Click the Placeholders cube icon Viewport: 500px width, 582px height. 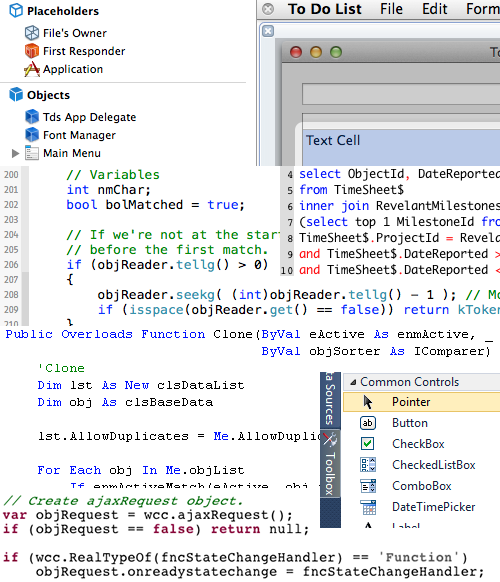[x=16, y=10]
